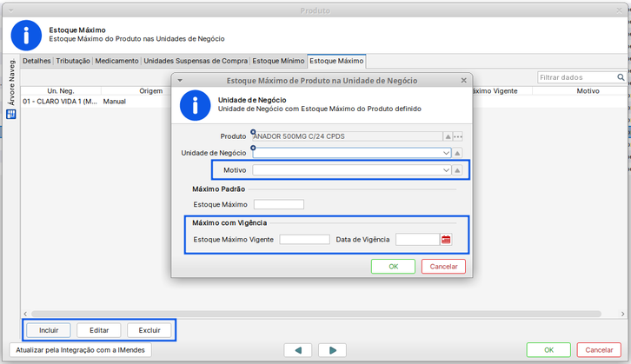631x364 pixels.
Task: Click the Estoque Máximo Vigente input field
Action: pos(304,239)
